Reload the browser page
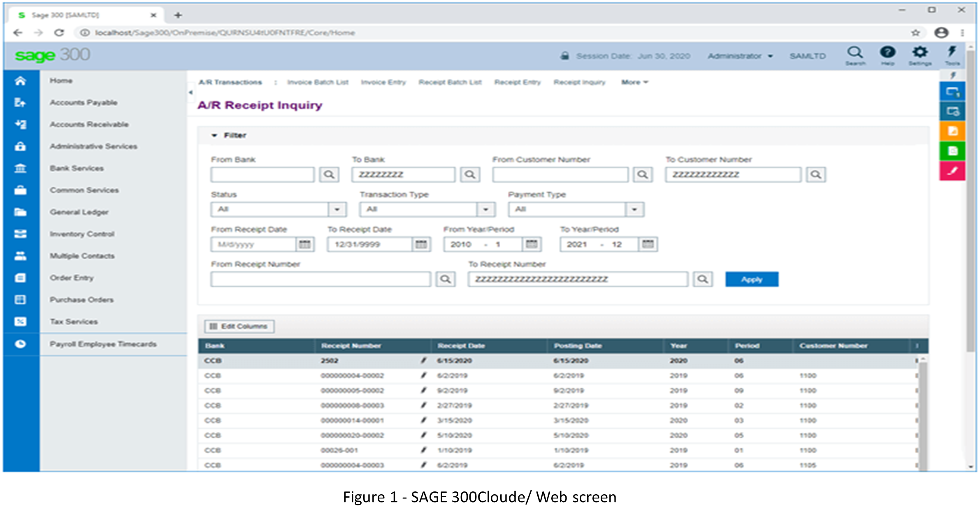This screenshot has width=980, height=512. (59, 32)
